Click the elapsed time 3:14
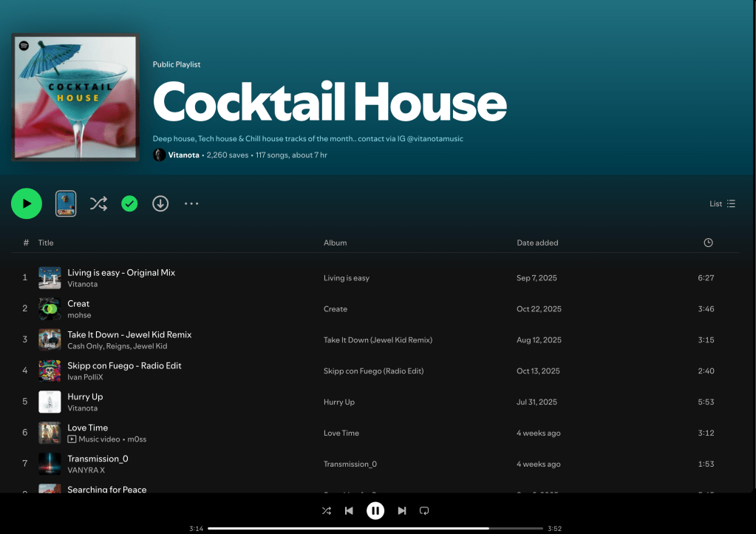Viewport: 756px width, 534px height. coord(197,528)
